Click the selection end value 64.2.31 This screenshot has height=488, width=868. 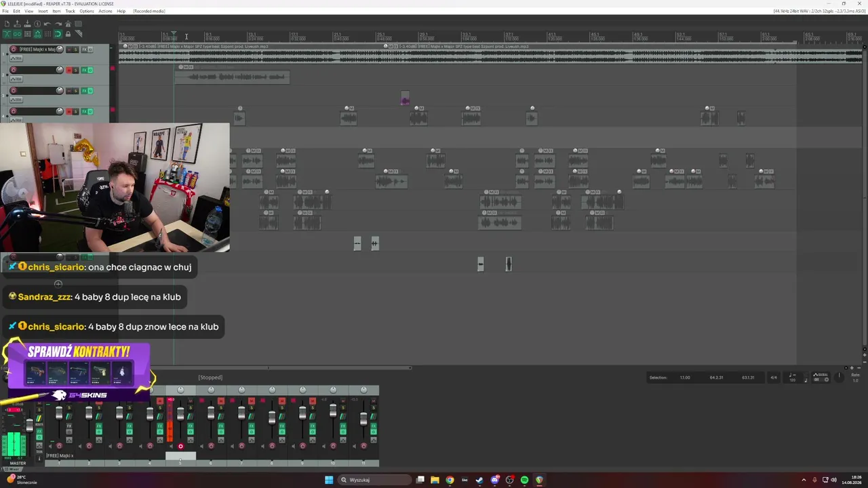[x=716, y=378]
